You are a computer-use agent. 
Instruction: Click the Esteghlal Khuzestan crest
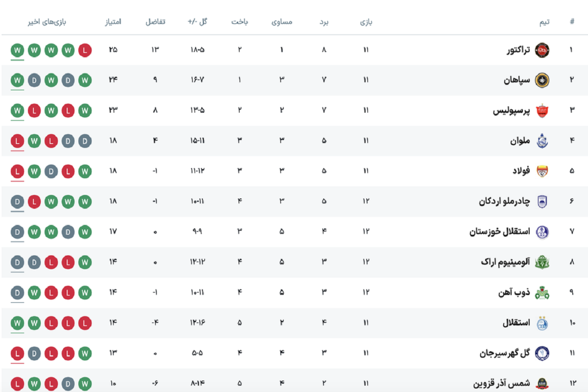tap(542, 232)
